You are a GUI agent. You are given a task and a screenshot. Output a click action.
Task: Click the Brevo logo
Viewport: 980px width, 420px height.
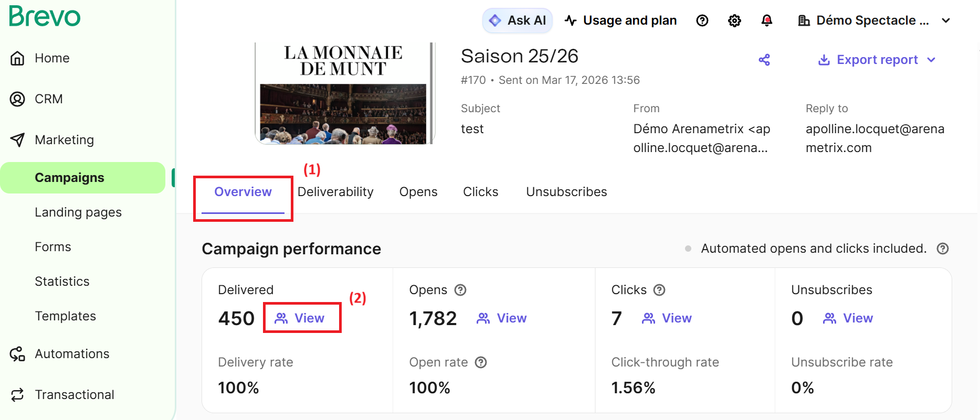(45, 16)
